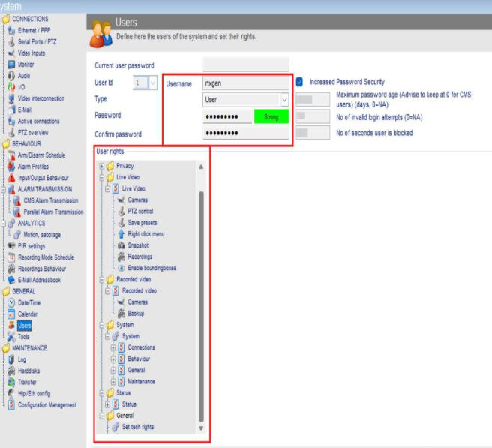Image resolution: width=492 pixels, height=448 pixels.
Task: Click the invalid login attempts field
Action: (313, 116)
